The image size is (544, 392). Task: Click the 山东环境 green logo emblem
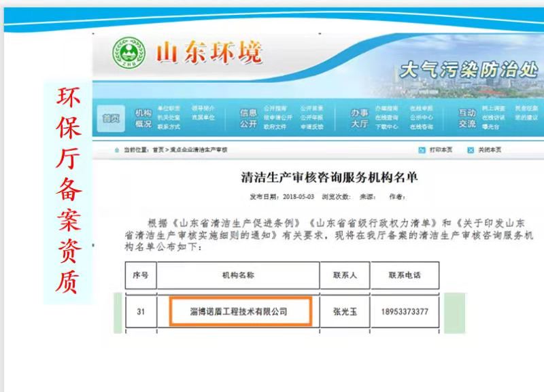pos(127,53)
